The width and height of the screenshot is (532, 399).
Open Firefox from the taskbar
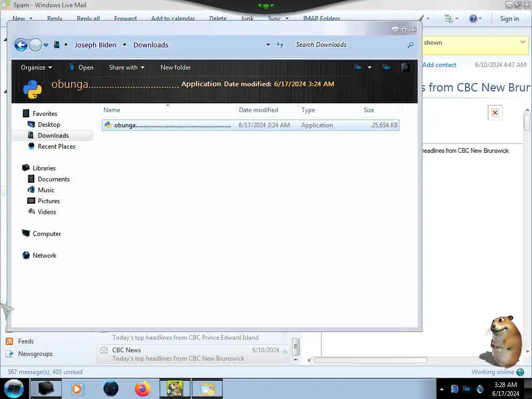click(x=143, y=389)
